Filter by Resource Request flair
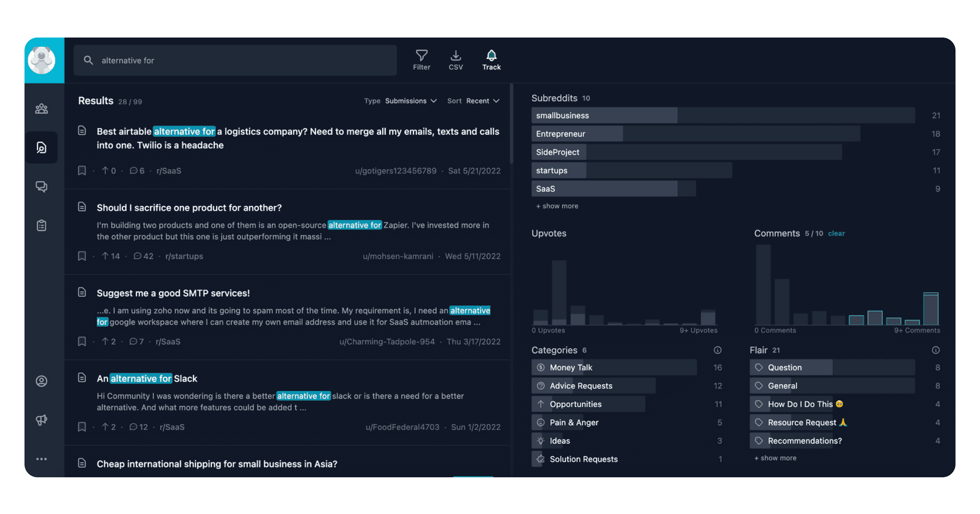 point(799,423)
